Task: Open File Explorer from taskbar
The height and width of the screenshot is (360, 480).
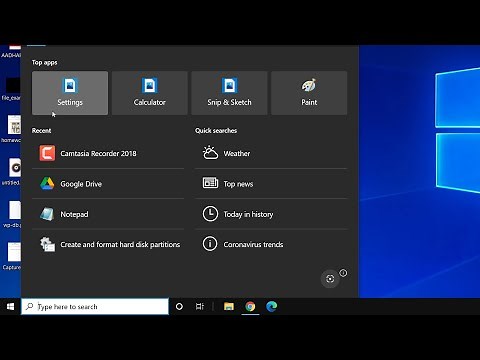Action: [229, 306]
